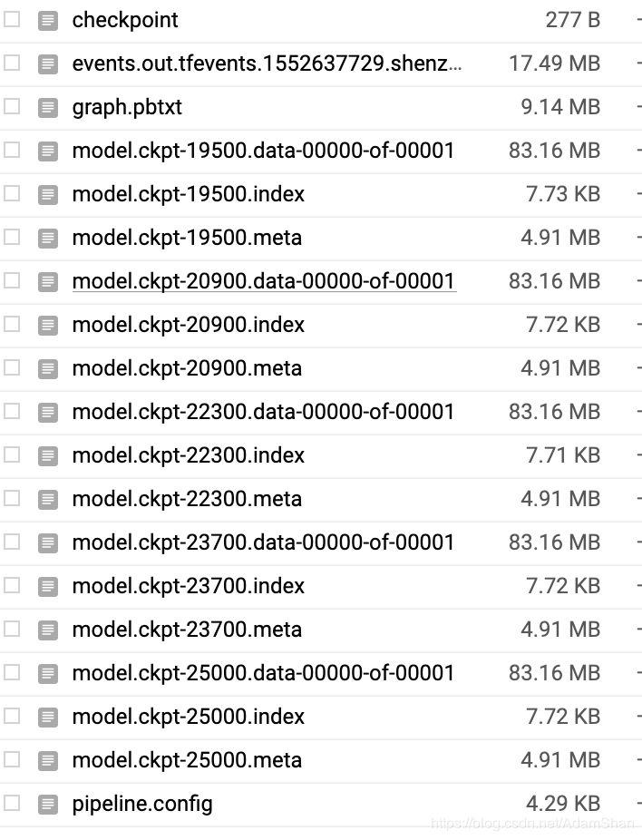Click the icon beside model.ckpt-22300.meta
Screen dimensions: 642x840
pos(48,499)
